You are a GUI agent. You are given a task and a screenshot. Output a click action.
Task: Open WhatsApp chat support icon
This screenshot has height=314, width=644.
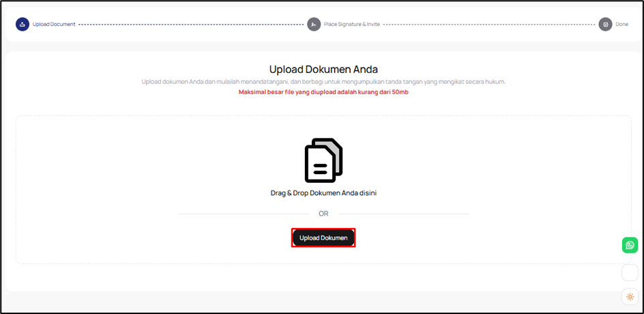[x=630, y=245]
